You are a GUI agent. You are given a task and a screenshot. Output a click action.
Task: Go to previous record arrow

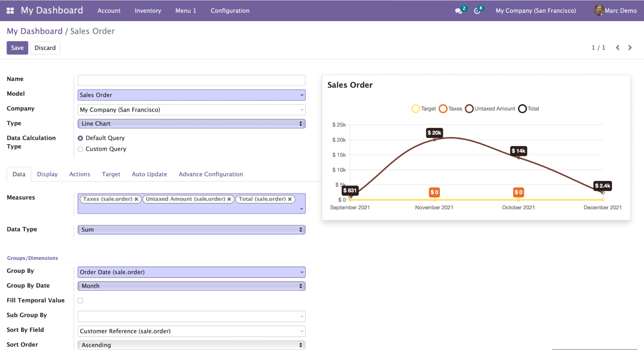point(618,48)
